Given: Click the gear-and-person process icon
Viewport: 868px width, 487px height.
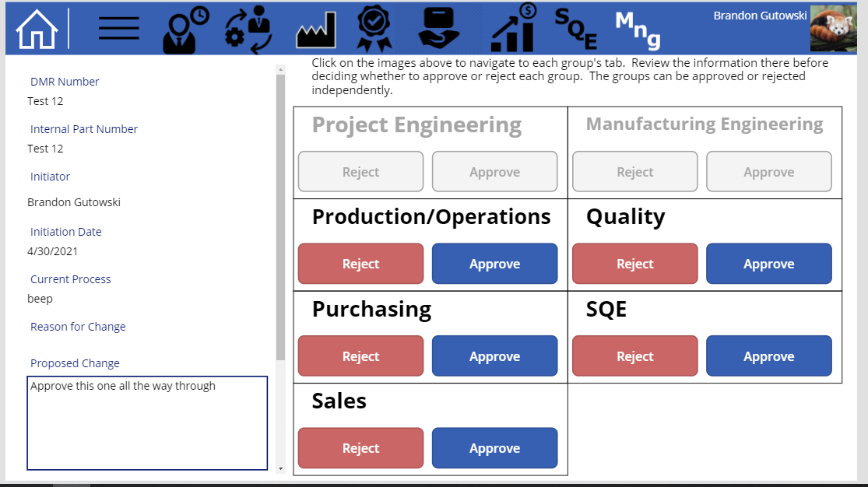Looking at the screenshot, I should click(248, 27).
